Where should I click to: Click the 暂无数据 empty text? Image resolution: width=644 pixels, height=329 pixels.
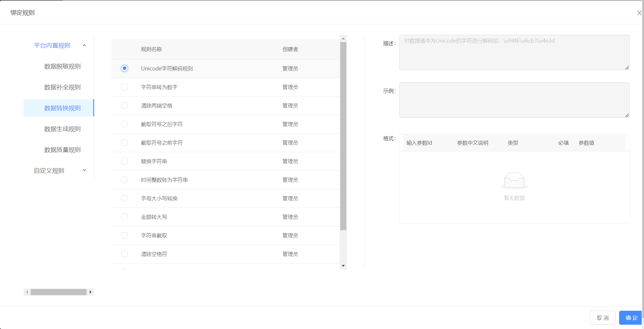point(514,198)
